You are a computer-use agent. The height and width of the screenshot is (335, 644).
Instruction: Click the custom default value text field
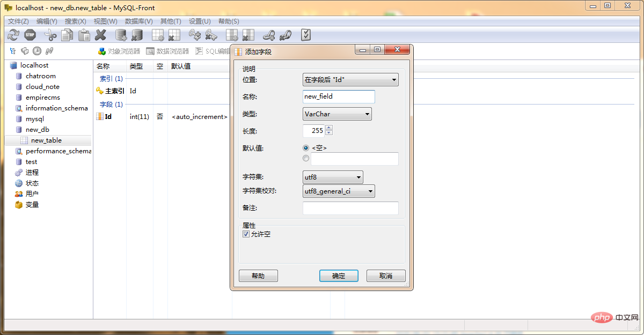(x=355, y=159)
